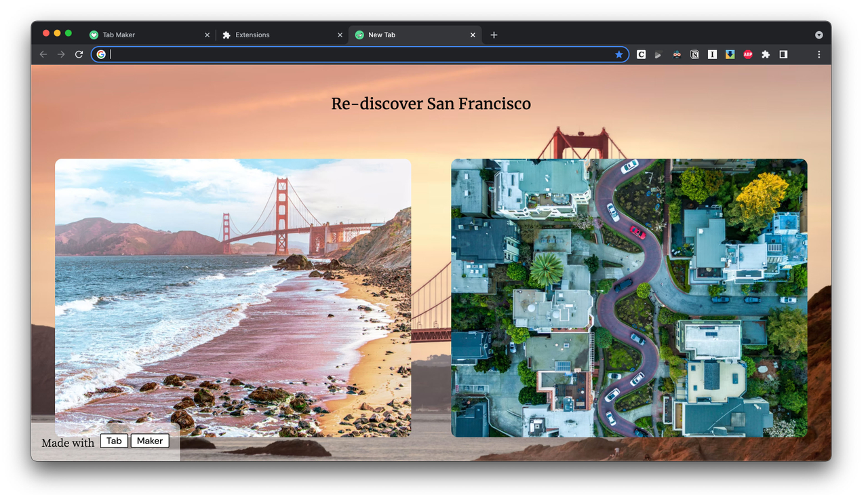868x495 pixels.
Task: Open the Adblock Plus extension
Action: 747,54
